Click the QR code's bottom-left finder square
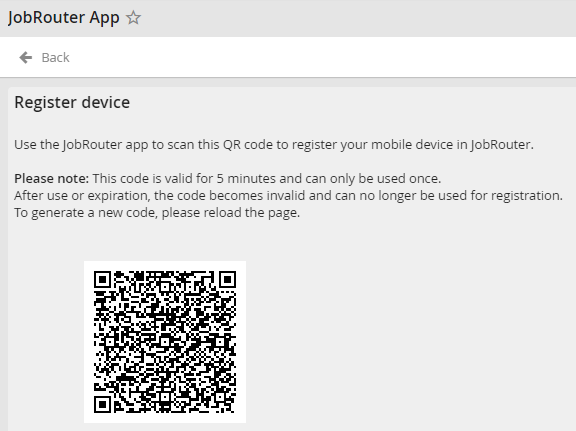576x431 pixels. [x=102, y=405]
